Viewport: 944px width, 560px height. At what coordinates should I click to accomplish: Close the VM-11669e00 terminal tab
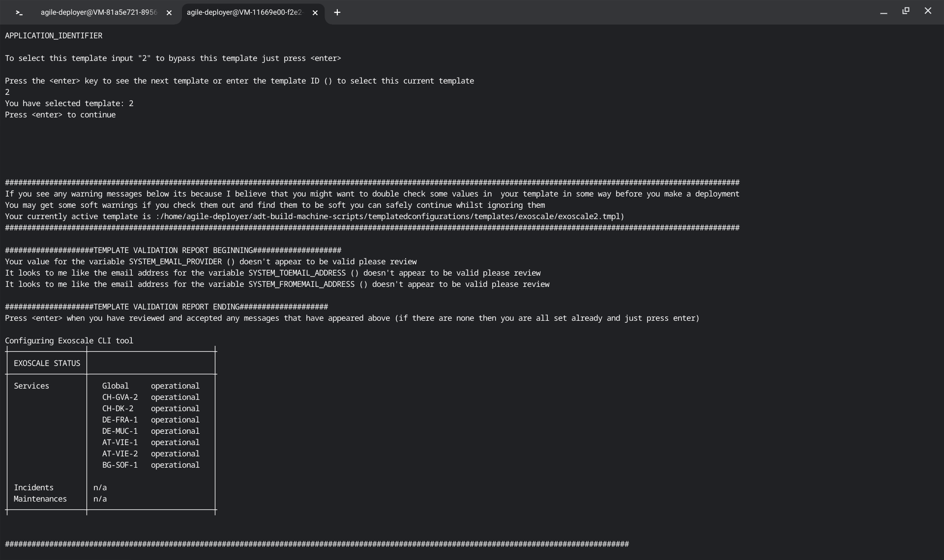[315, 13]
